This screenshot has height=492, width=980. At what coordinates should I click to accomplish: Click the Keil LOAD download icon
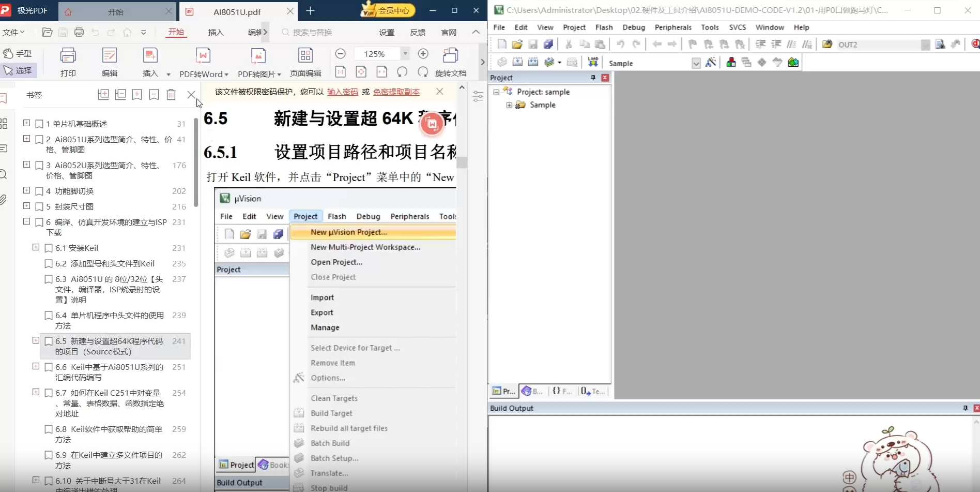[x=593, y=63]
